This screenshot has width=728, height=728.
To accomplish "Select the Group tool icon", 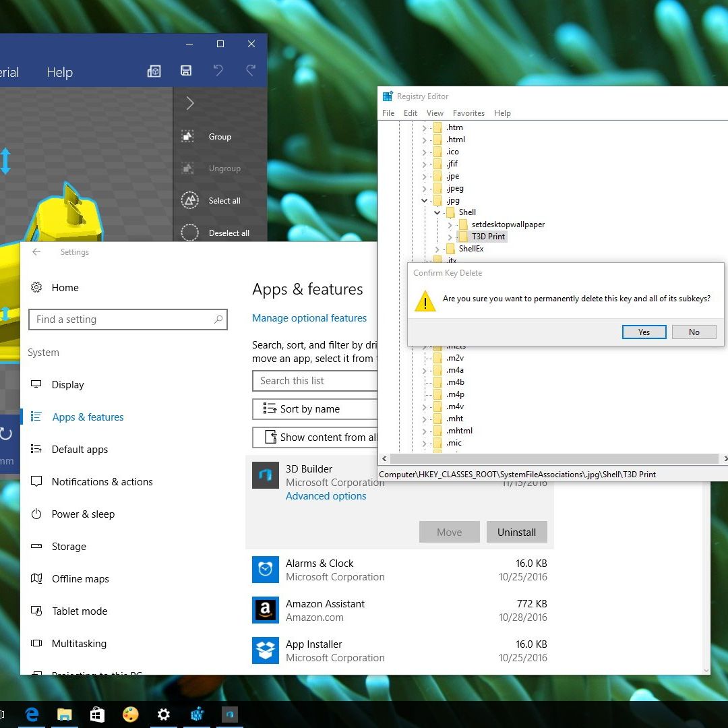I will pyautogui.click(x=188, y=136).
